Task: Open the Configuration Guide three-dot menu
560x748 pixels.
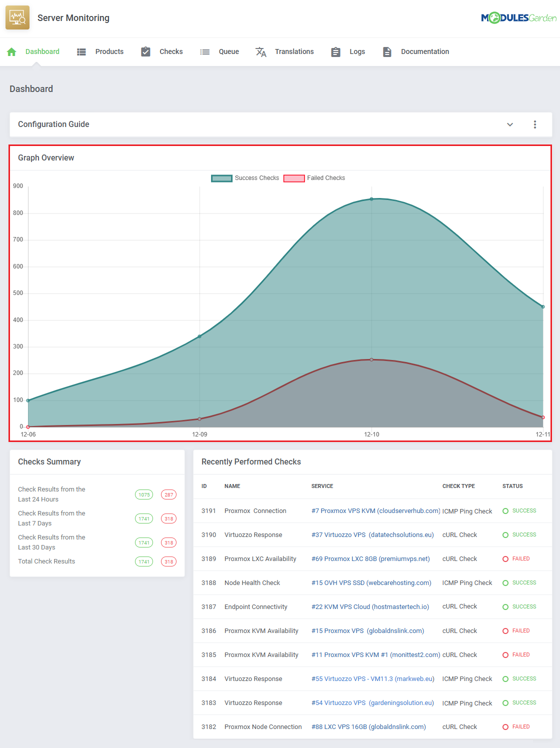Action: 535,124
